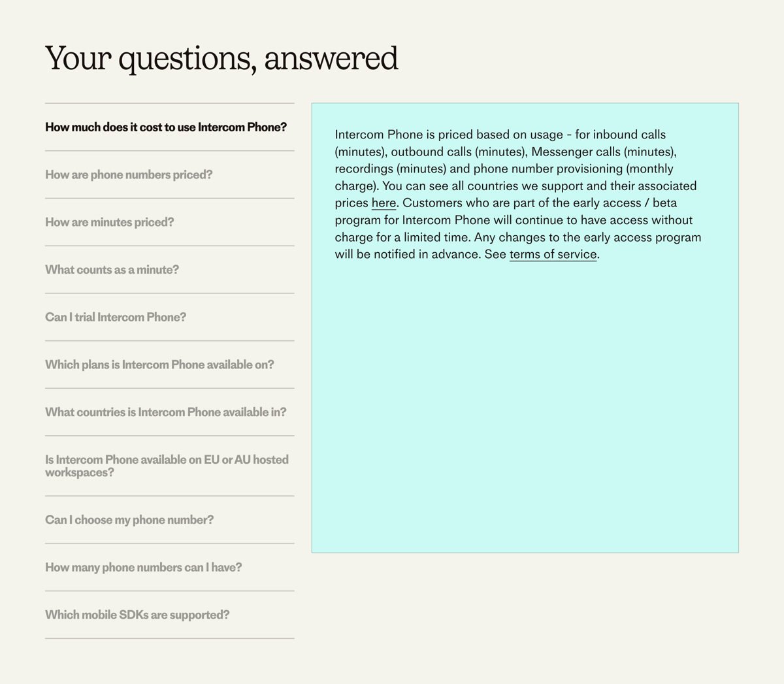The width and height of the screenshot is (784, 684).
Task: Open the EU or AU hosted workspaces question
Action: coord(166,466)
